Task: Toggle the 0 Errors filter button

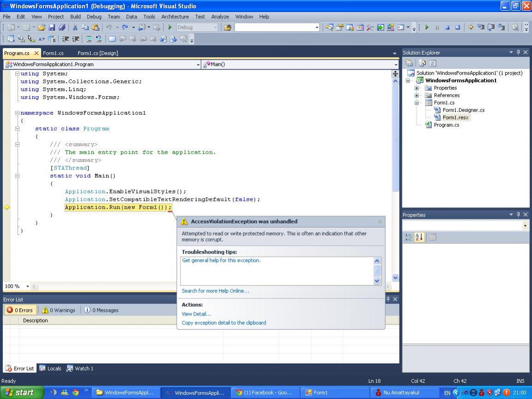Action: pyautogui.click(x=20, y=310)
